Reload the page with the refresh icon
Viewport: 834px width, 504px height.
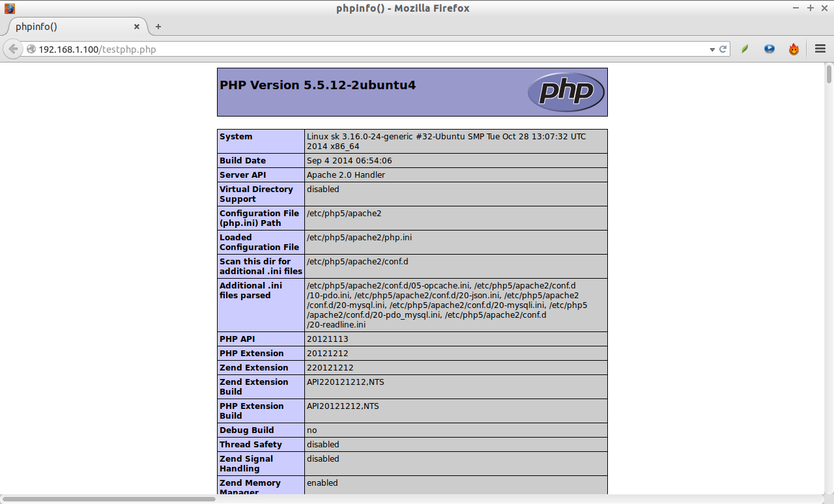tap(723, 49)
